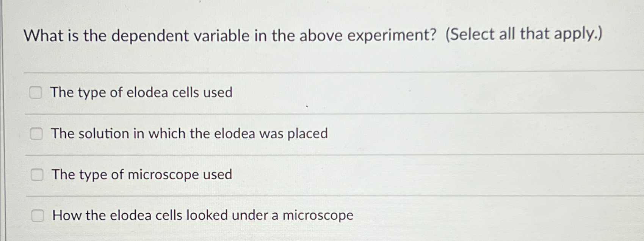Select 'The type of microscope used' answer
Viewport: 644px width, 241px height.
pos(142,175)
